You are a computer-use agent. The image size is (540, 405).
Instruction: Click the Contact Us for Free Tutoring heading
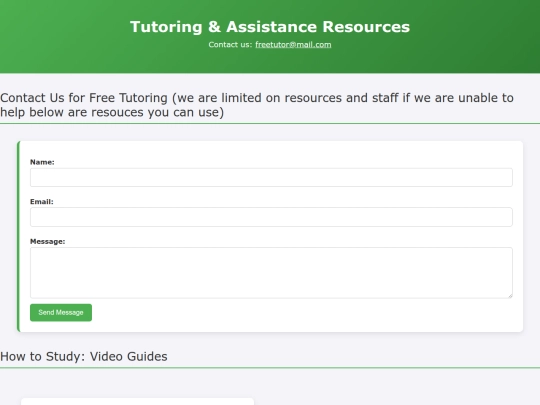point(257,105)
